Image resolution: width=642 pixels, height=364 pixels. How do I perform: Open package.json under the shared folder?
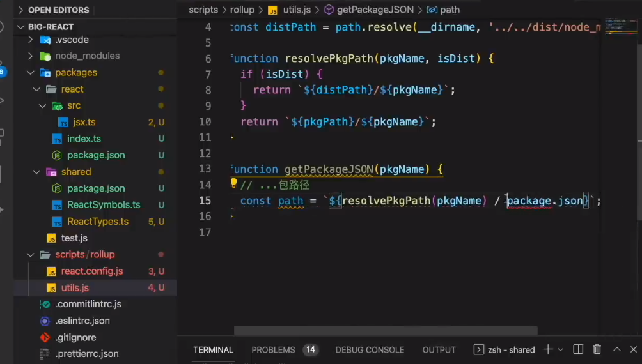[96, 188]
